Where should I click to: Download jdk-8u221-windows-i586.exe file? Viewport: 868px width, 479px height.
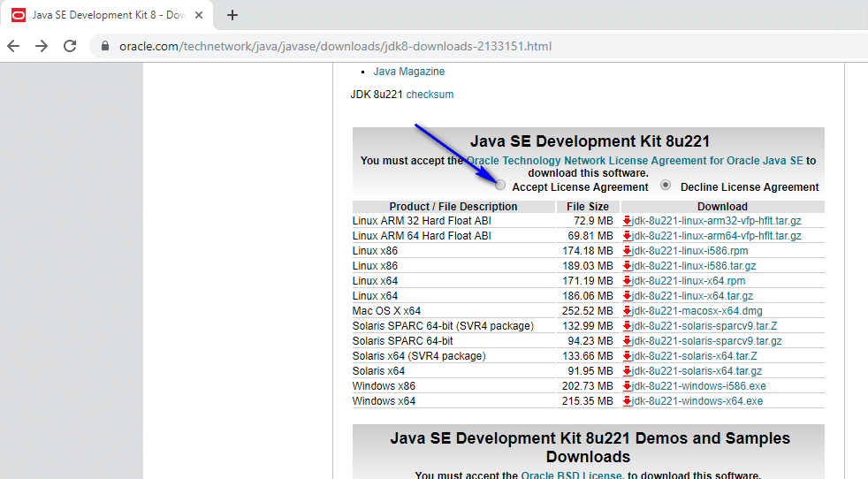[699, 386]
